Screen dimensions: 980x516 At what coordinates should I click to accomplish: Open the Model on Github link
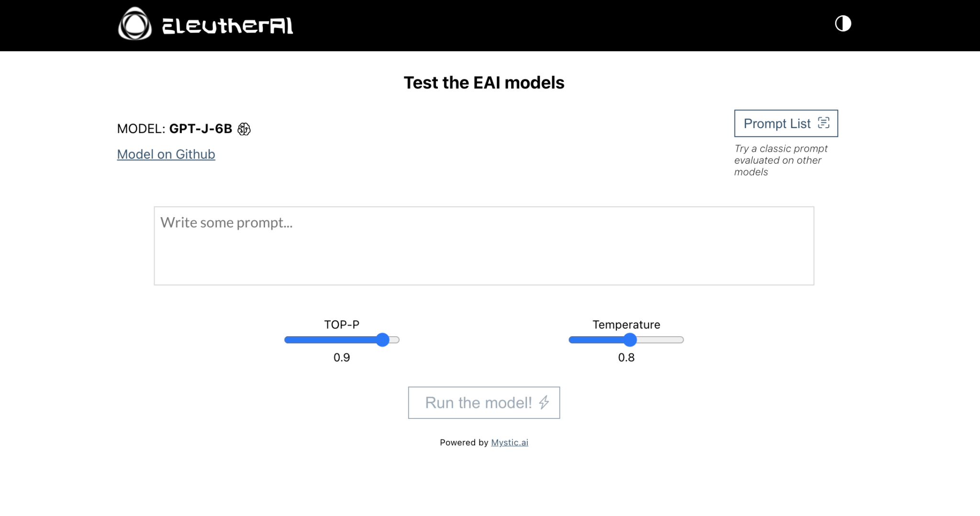(x=166, y=154)
